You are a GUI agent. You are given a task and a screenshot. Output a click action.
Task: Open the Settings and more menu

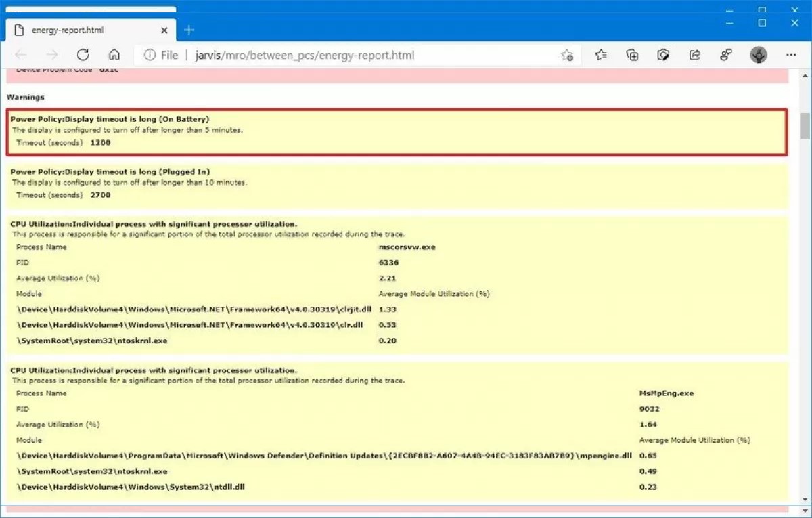coord(790,55)
